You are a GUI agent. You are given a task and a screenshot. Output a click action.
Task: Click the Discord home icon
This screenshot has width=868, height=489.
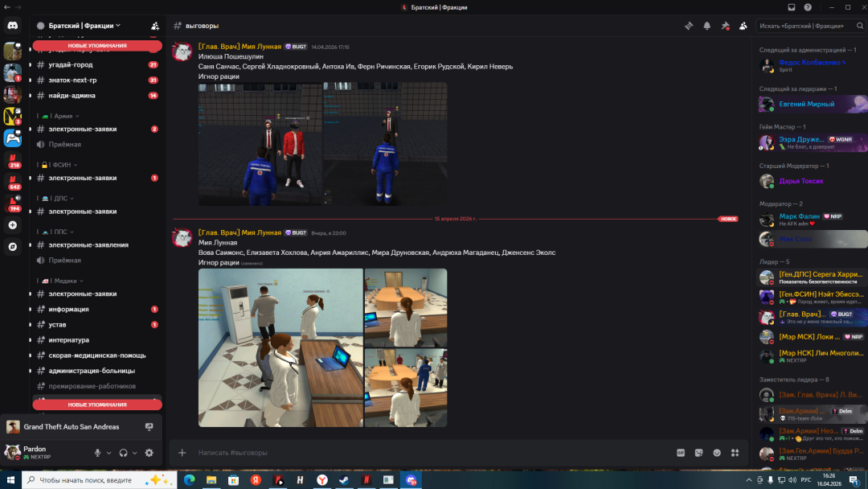coord(13,26)
